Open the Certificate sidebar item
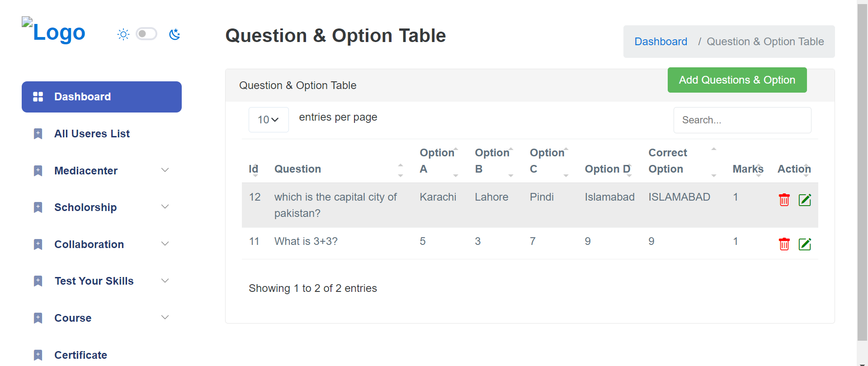 pyautogui.click(x=80, y=355)
